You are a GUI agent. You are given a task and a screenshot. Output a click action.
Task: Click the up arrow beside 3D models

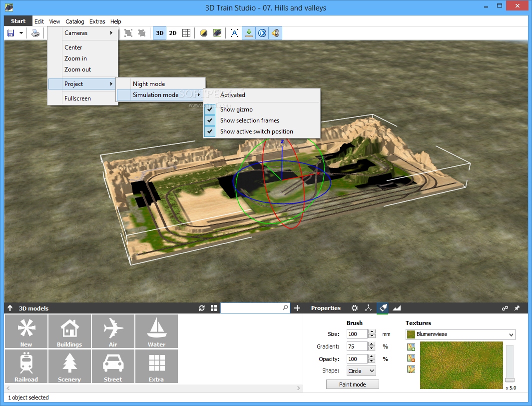(10, 308)
